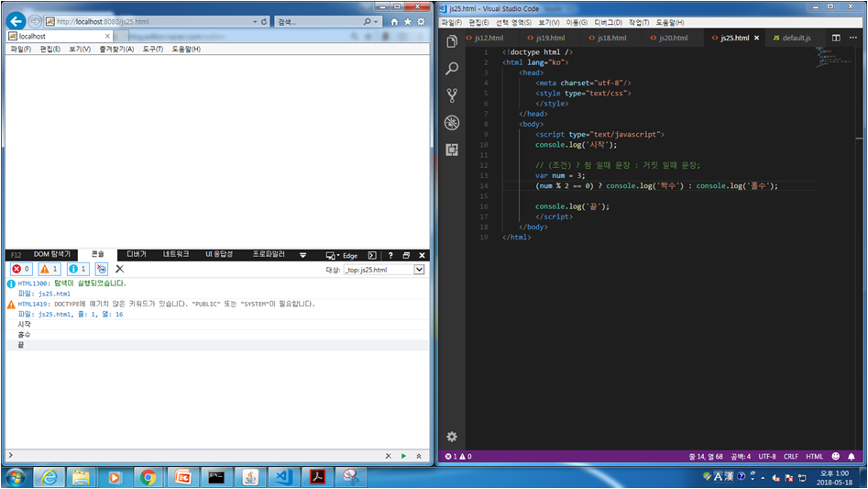Viewport: 868px width, 489px height.
Task: Open IE address bar dropdown arrow
Action: [255, 22]
